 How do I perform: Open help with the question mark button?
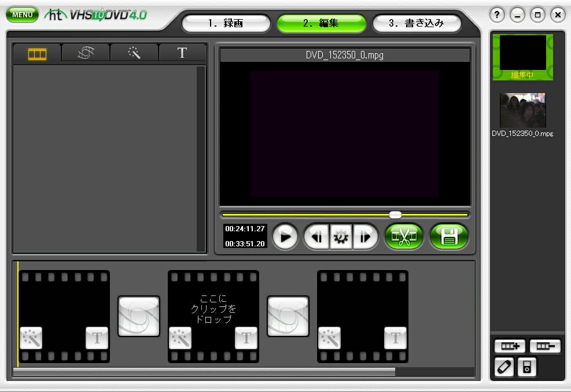point(497,15)
